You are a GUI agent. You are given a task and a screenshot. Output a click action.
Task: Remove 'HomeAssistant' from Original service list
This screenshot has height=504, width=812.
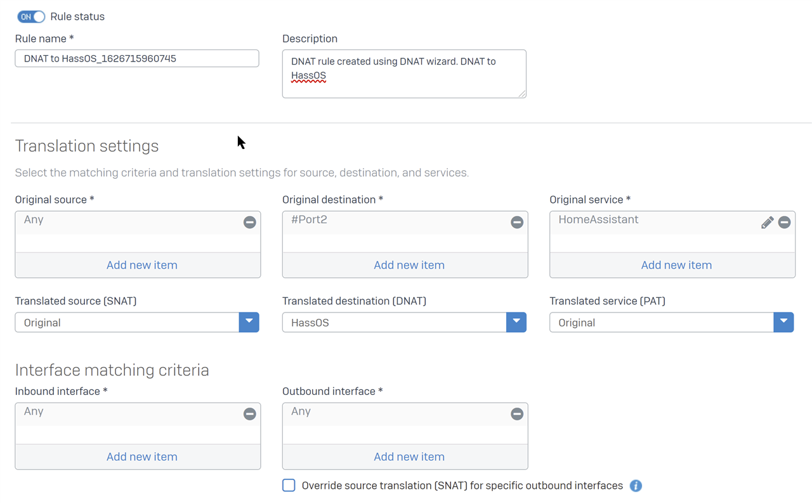click(784, 222)
